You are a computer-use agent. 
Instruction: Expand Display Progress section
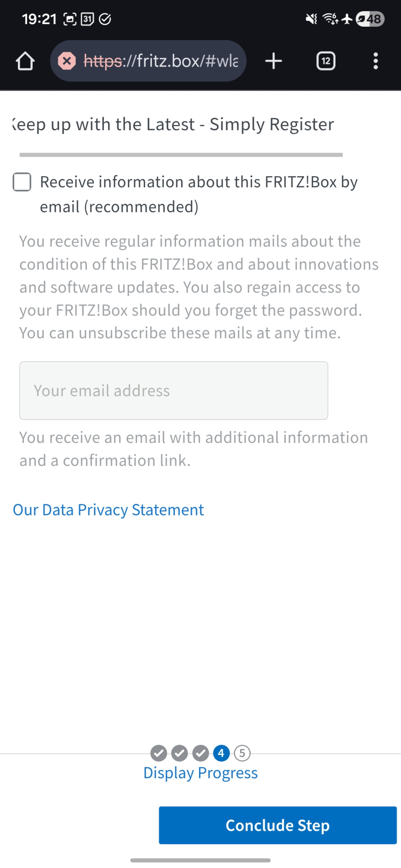200,773
